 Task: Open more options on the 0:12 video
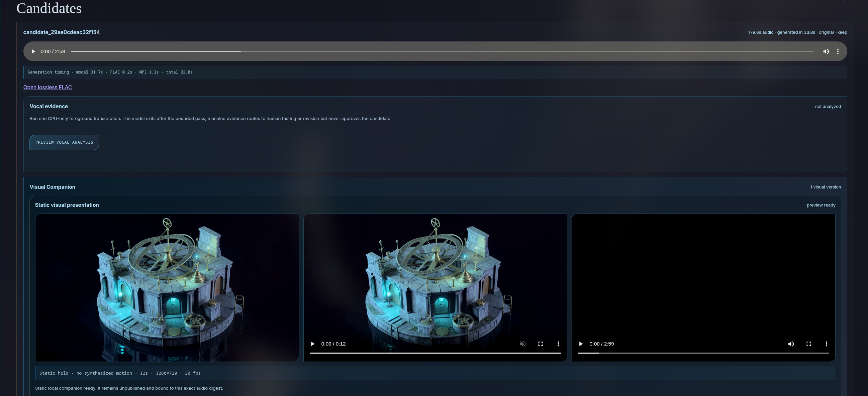click(x=558, y=344)
